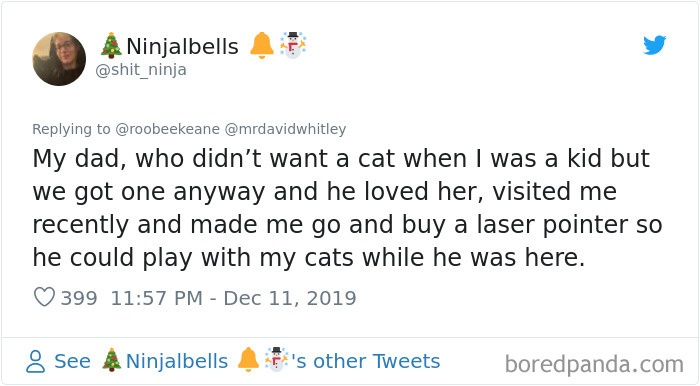The height and width of the screenshot is (386, 700).
Task: Click snowman emoji in footer link
Action: pos(276,359)
